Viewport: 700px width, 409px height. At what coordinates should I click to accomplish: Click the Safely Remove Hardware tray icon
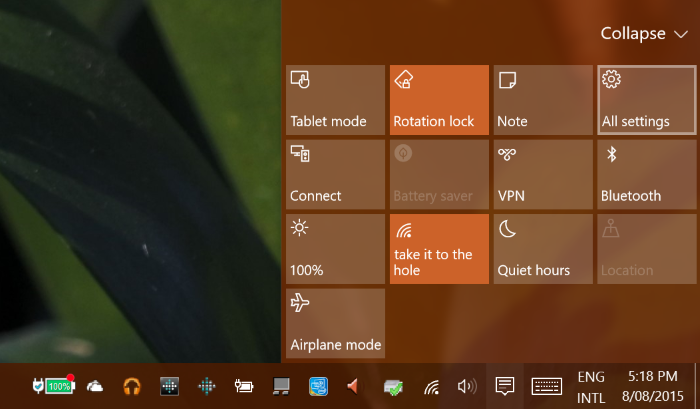[393, 388]
